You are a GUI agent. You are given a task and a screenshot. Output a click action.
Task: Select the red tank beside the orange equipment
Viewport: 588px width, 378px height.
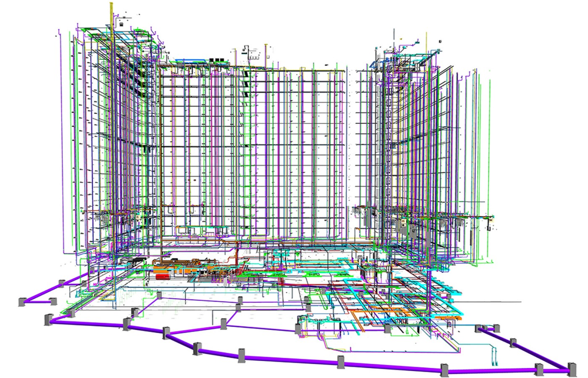tap(162, 277)
